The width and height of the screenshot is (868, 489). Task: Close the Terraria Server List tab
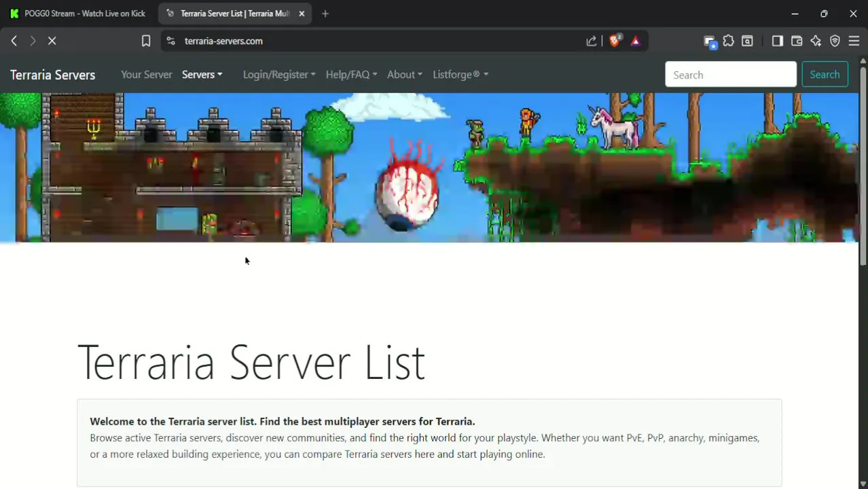(302, 14)
